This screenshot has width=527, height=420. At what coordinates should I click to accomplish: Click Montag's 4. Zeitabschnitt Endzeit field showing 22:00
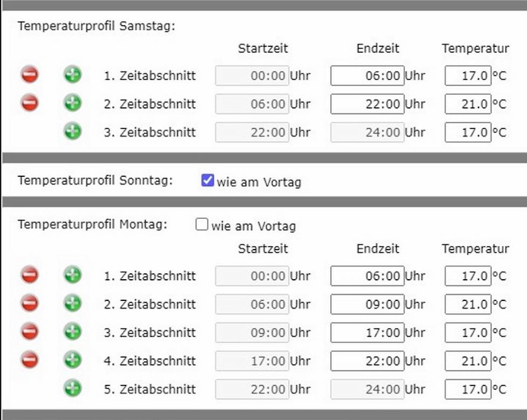pyautogui.click(x=367, y=360)
